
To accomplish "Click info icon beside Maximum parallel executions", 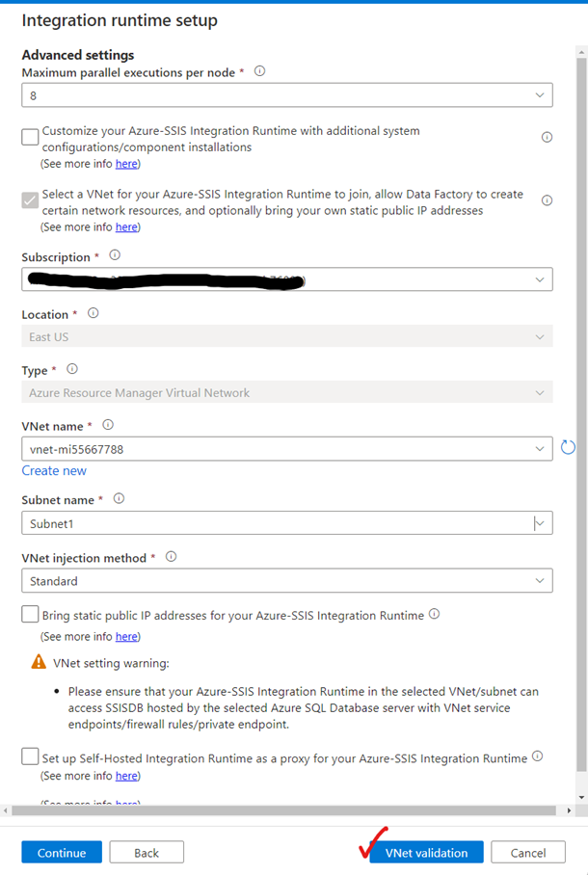I will [x=260, y=71].
